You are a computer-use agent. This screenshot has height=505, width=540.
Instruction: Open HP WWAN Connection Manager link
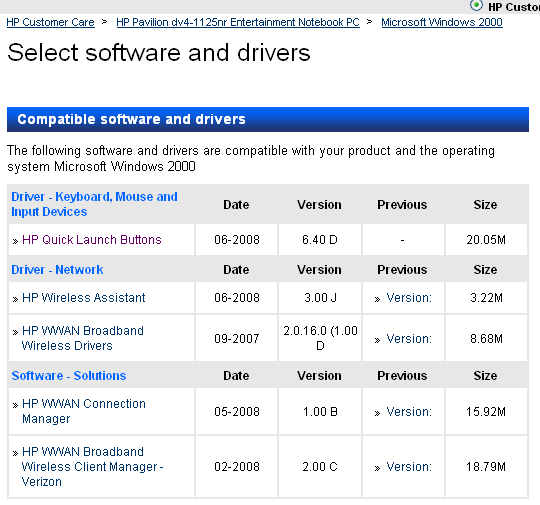pos(84,411)
